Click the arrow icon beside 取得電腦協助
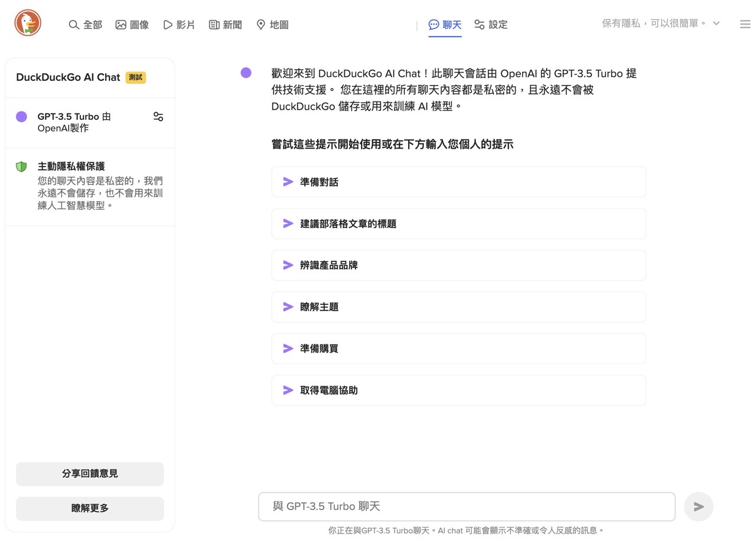This screenshot has height=542, width=756. tap(288, 390)
